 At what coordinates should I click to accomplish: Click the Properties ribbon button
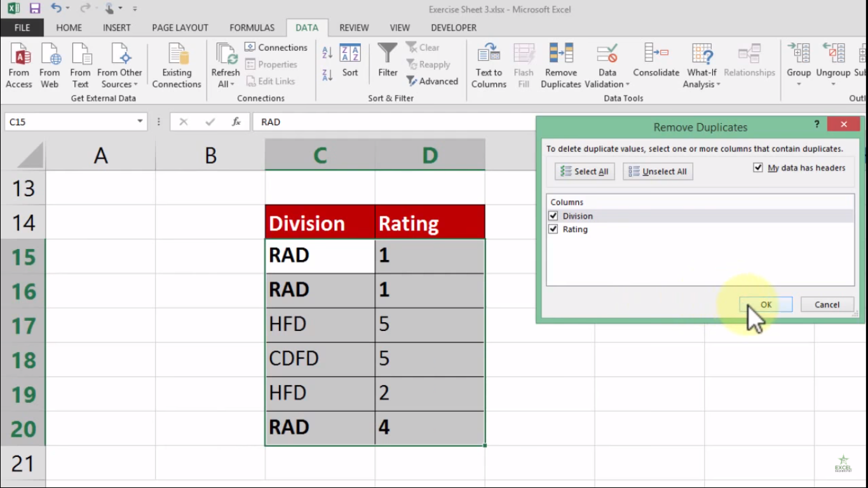271,65
